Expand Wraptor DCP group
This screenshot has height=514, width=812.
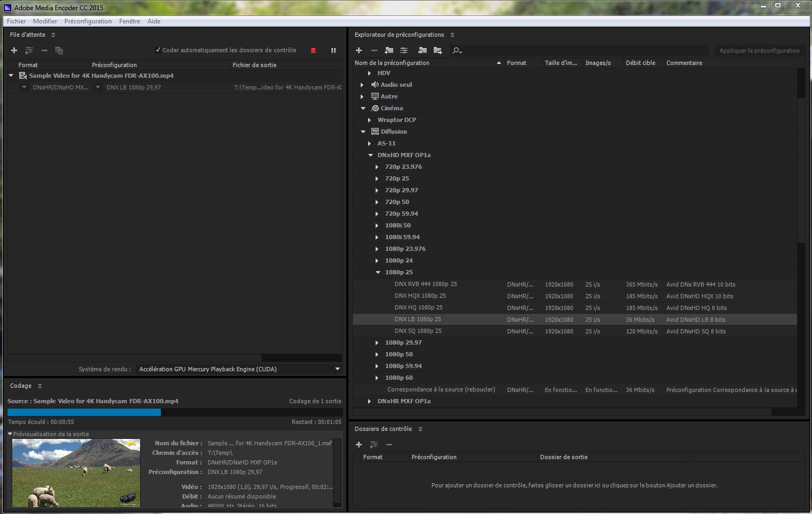(369, 120)
